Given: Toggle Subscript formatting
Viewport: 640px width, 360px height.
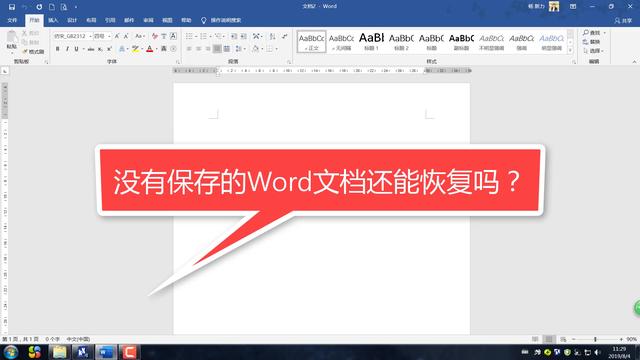Looking at the screenshot, I should click(100, 49).
